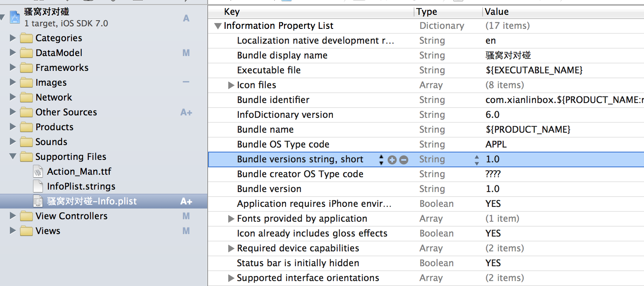Expand the Network group
The height and width of the screenshot is (286, 644).
coord(13,98)
